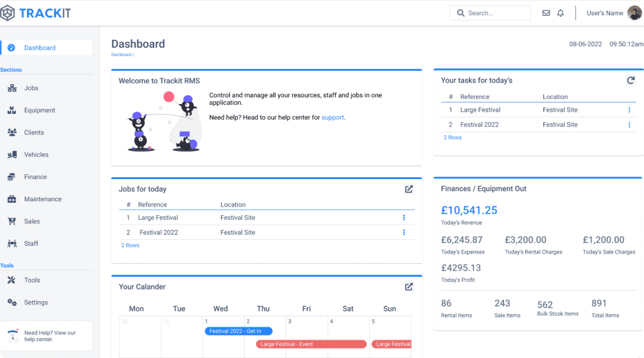Image resolution: width=644 pixels, height=358 pixels.
Task: Open options for Large Festival task row
Action: click(x=629, y=110)
